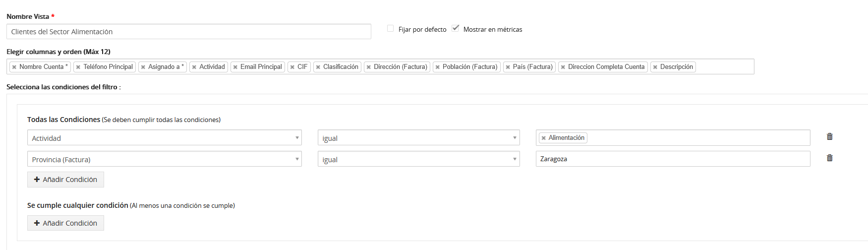The height and width of the screenshot is (250, 868).
Task: Click the Zaragoza value input field
Action: pos(673,159)
